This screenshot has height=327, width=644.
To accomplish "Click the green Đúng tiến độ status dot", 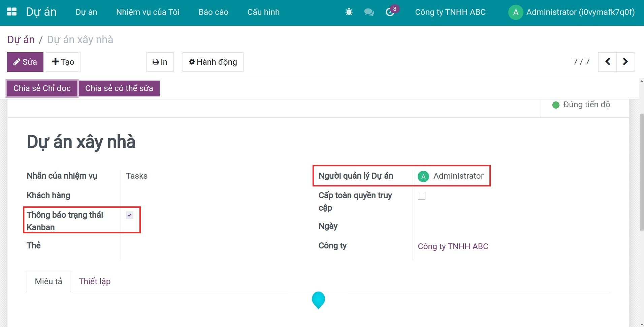I will click(556, 105).
